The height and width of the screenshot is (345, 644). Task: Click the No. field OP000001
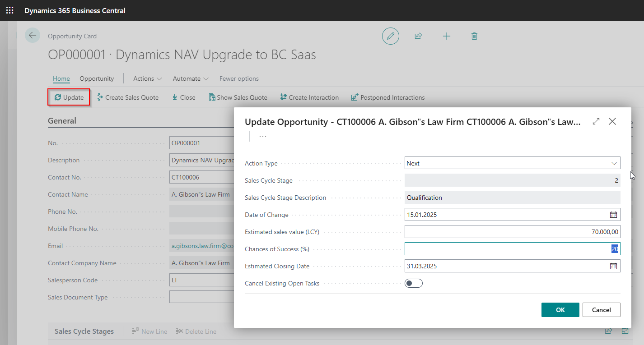point(201,143)
